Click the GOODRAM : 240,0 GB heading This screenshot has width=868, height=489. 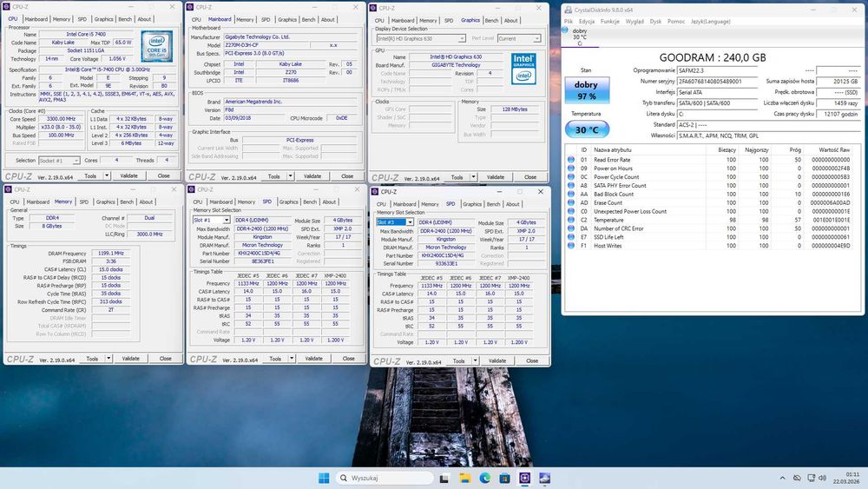(713, 57)
